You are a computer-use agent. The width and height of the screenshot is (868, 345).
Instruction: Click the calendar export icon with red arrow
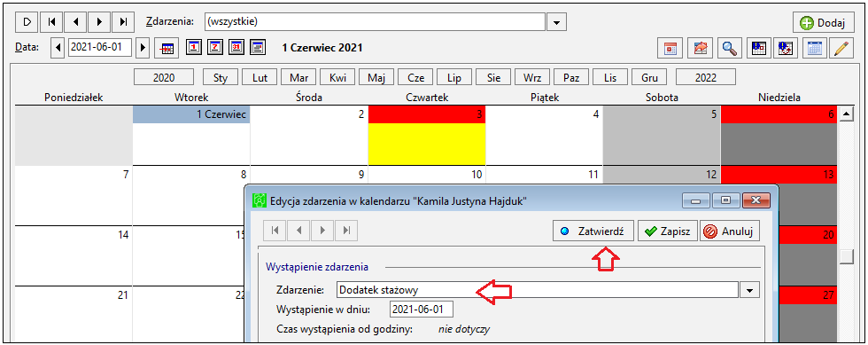pos(701,48)
